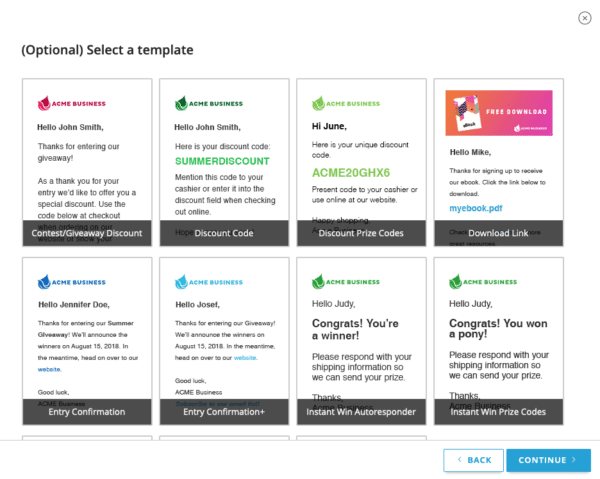This screenshot has width=600, height=479.
Task: Pick the Instant Win Autoresponder template
Action: coord(361,341)
